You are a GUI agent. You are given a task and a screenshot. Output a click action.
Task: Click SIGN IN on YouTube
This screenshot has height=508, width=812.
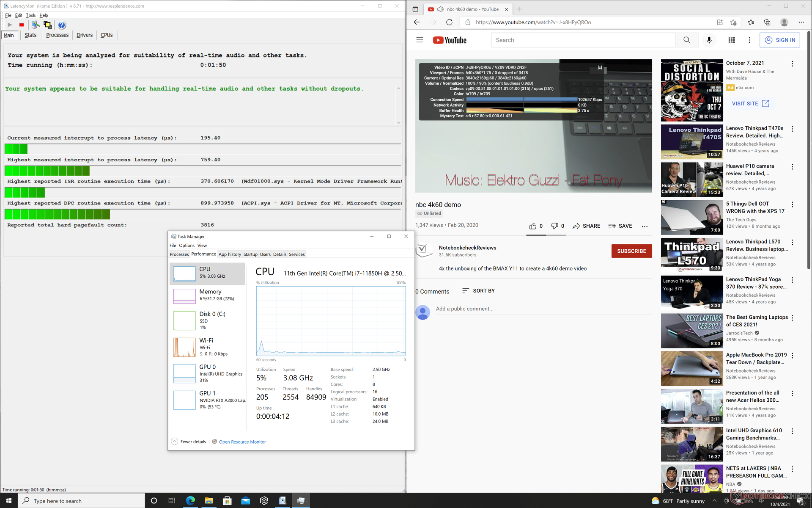(x=780, y=40)
